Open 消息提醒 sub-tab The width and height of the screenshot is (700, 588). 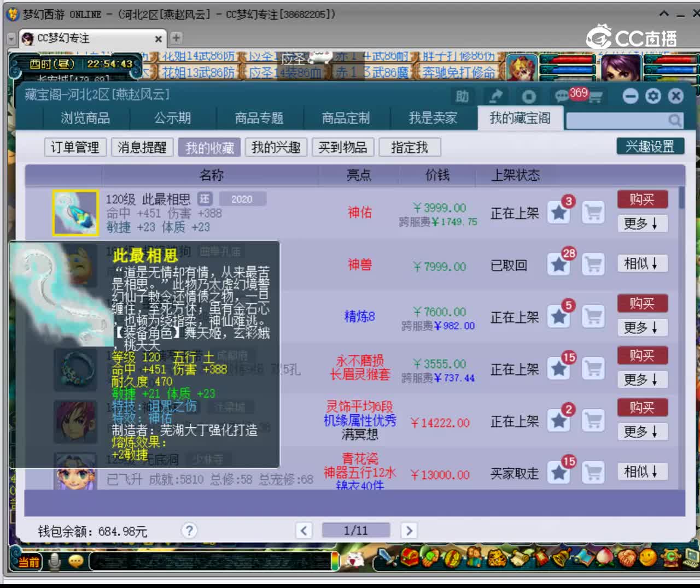click(x=142, y=148)
